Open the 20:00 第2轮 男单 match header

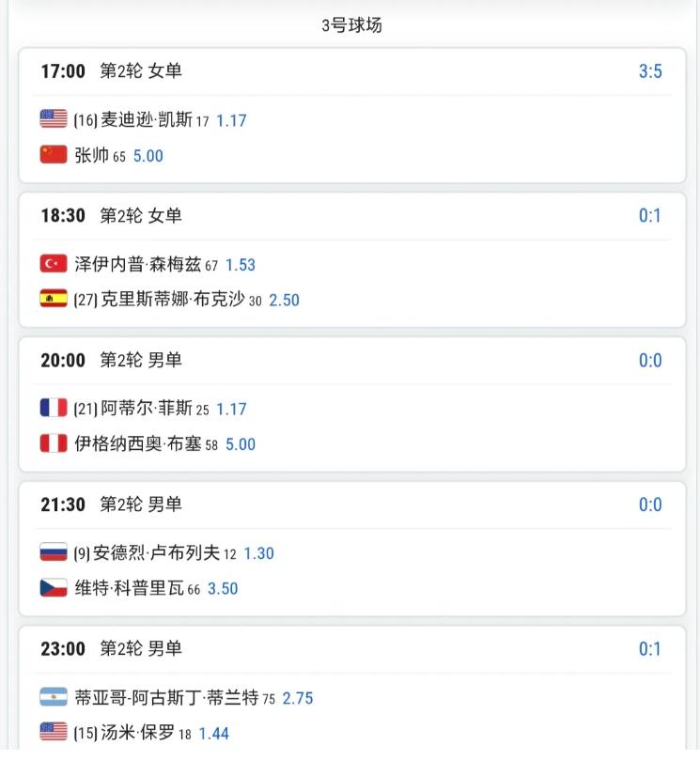[x=111, y=360]
